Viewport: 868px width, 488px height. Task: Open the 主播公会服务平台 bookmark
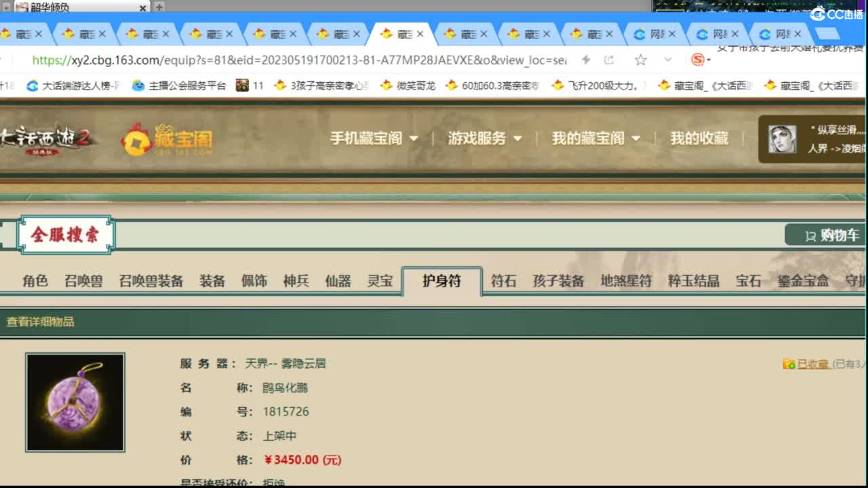[x=179, y=85]
